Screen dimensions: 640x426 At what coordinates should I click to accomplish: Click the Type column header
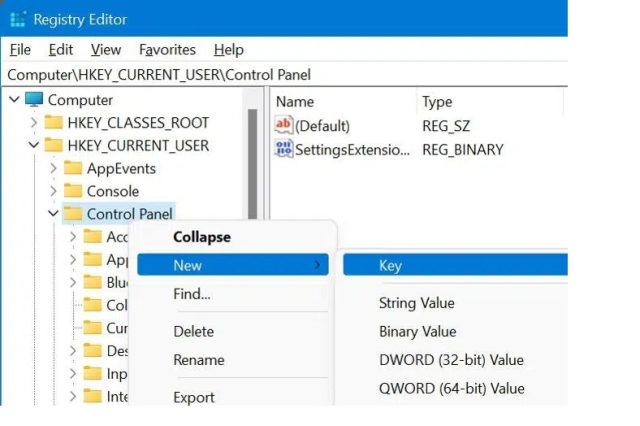click(437, 102)
